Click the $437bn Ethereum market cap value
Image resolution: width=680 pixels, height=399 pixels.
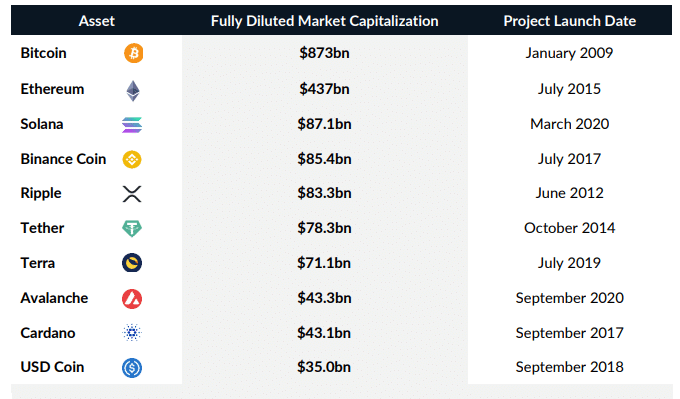pyautogui.click(x=324, y=89)
